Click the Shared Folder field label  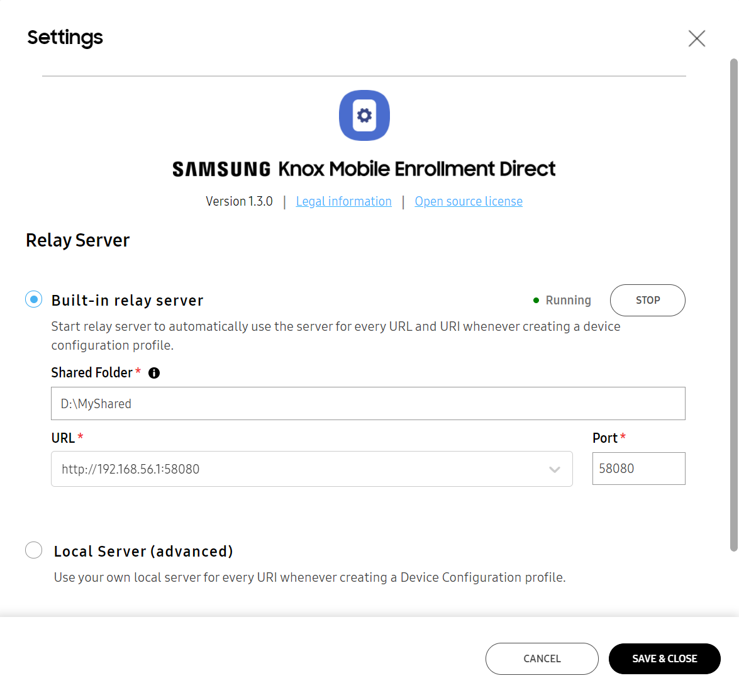pos(92,373)
